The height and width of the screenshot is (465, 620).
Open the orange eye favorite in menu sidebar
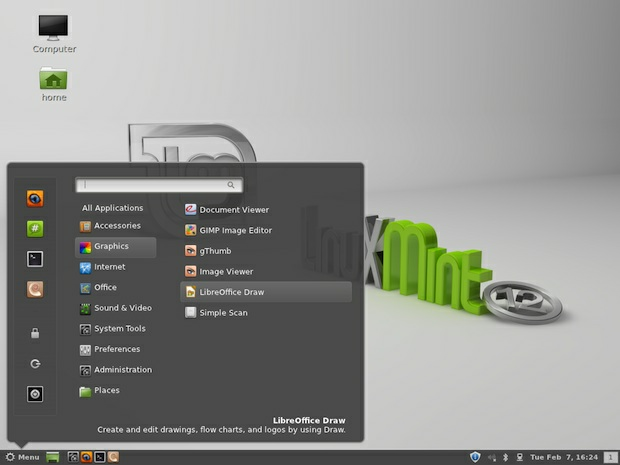click(35, 198)
